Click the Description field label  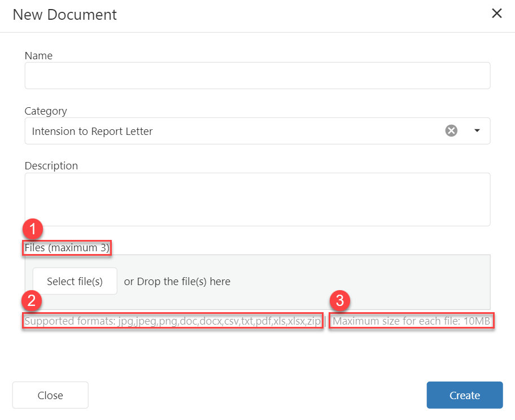click(x=51, y=166)
